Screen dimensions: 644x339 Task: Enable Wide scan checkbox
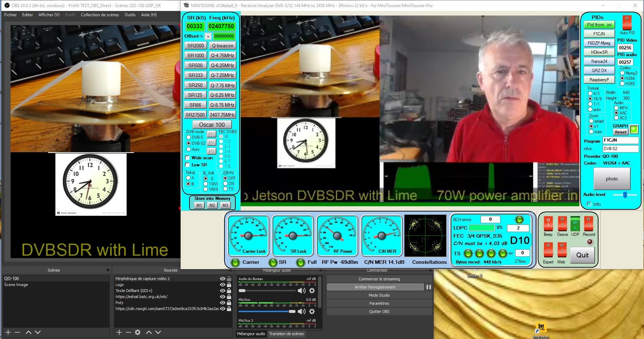point(187,158)
